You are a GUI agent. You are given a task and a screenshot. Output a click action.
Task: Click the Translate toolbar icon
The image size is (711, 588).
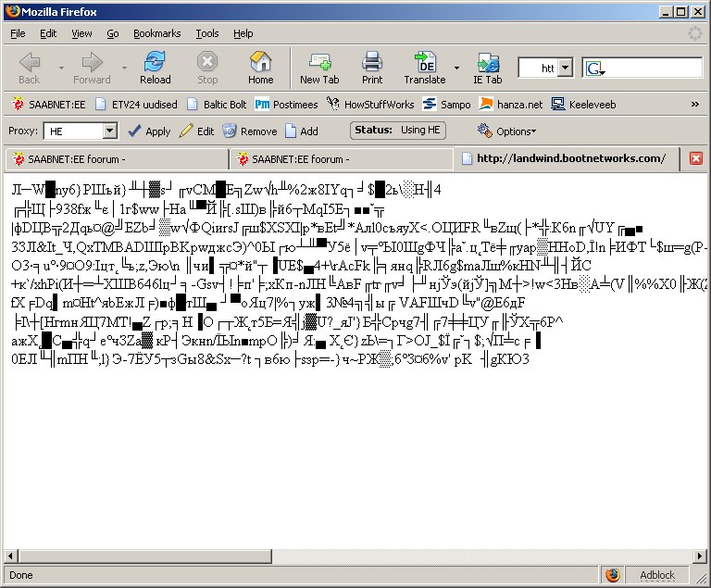(x=425, y=62)
